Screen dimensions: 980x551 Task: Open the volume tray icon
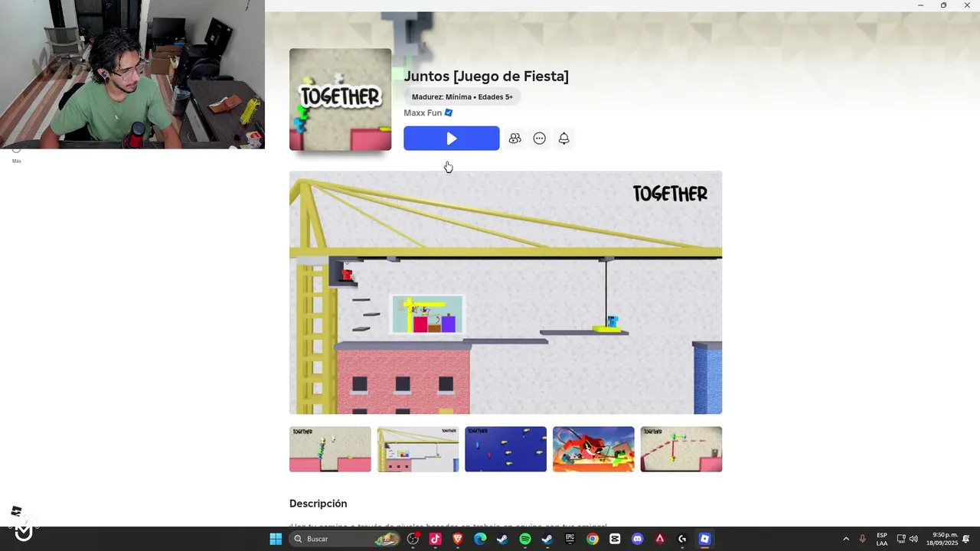913,539
